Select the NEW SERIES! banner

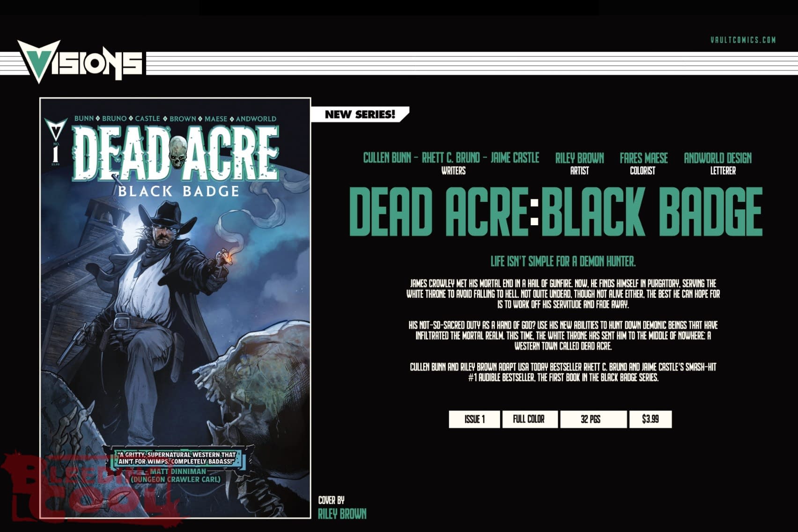[360, 114]
